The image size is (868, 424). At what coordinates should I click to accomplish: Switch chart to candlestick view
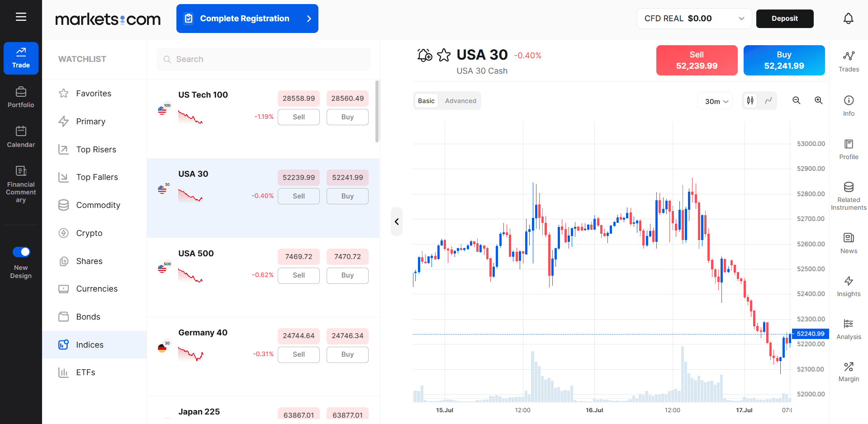pos(750,100)
